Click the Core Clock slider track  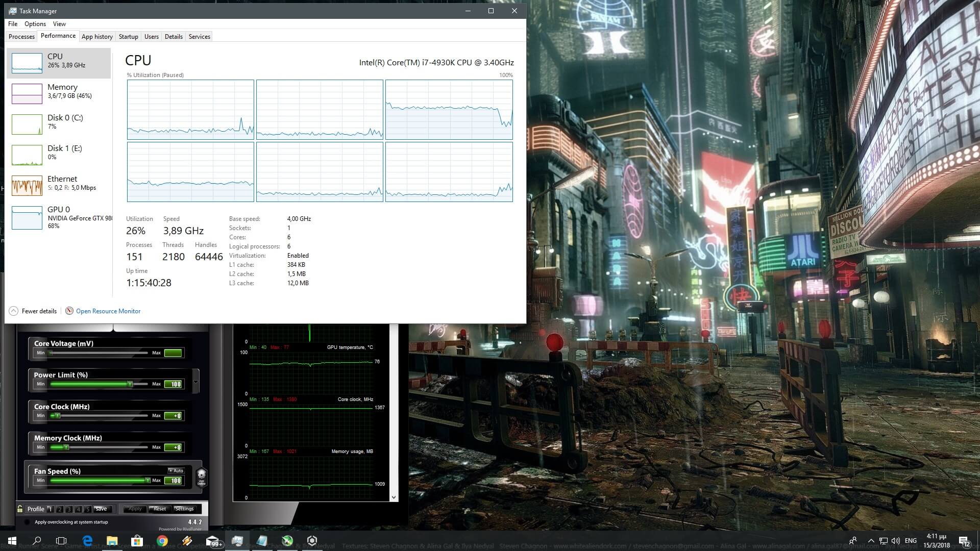(102, 416)
